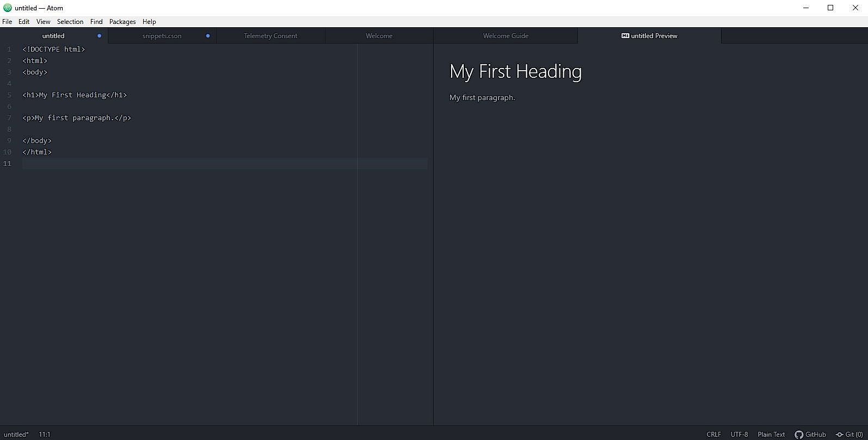The image size is (868, 440).
Task: Select the Welcome Guide tab
Action: point(506,36)
